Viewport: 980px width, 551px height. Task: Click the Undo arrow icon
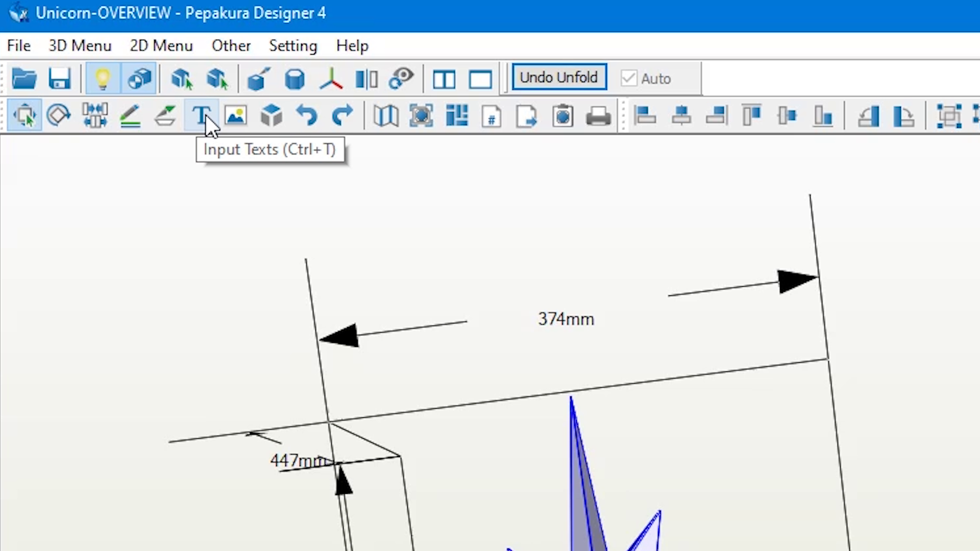(x=306, y=116)
